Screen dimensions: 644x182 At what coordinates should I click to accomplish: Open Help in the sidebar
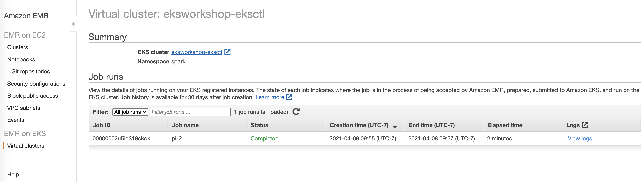pyautogui.click(x=13, y=174)
